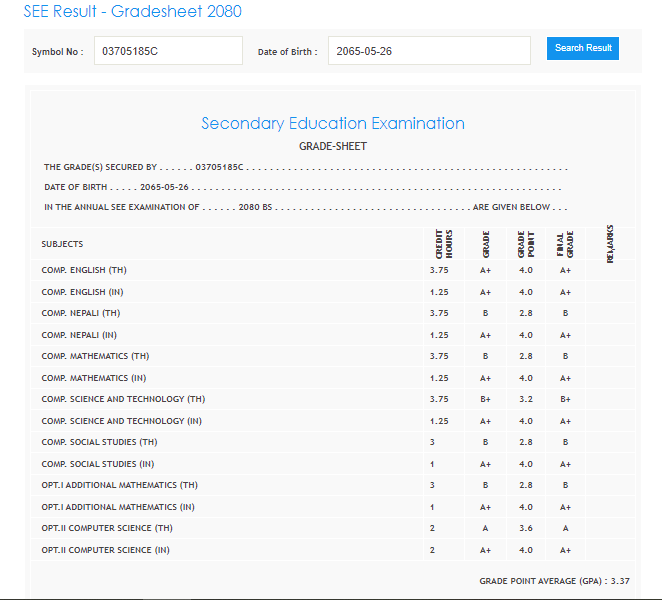Viewport: 662px width, 600px height.
Task: Select OPT.II COMPUTER SCIENCE (TH) row
Action: pos(107,528)
